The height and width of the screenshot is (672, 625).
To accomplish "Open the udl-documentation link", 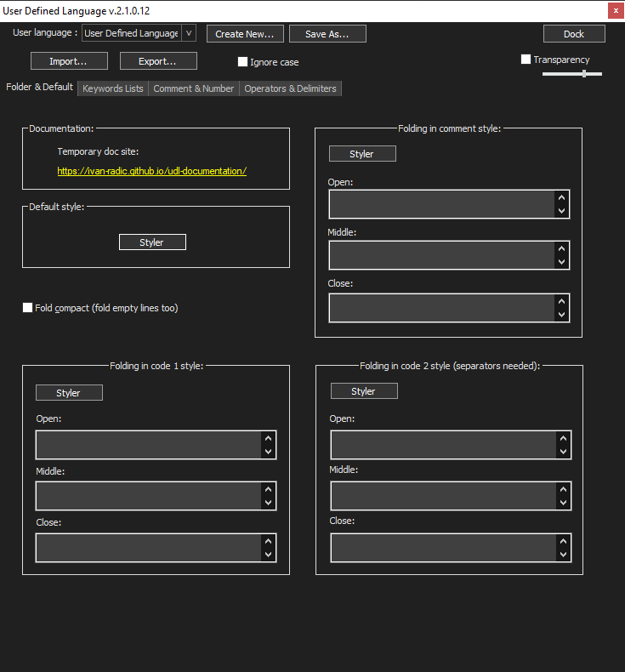I will (x=152, y=171).
